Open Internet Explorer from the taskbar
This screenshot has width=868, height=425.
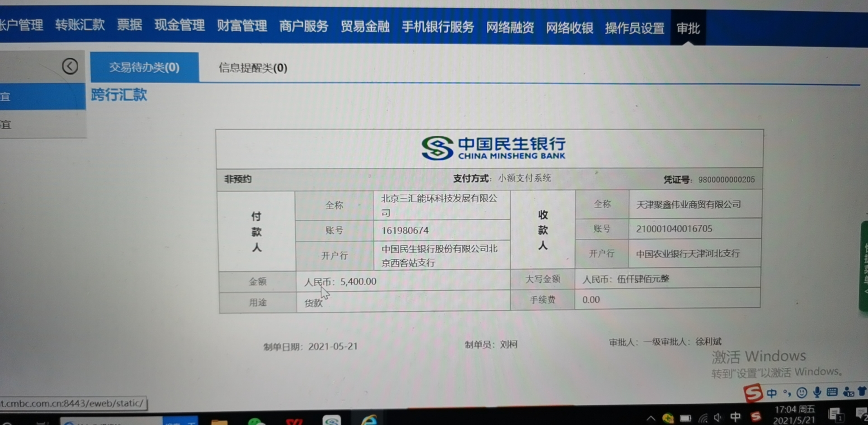[x=369, y=420]
